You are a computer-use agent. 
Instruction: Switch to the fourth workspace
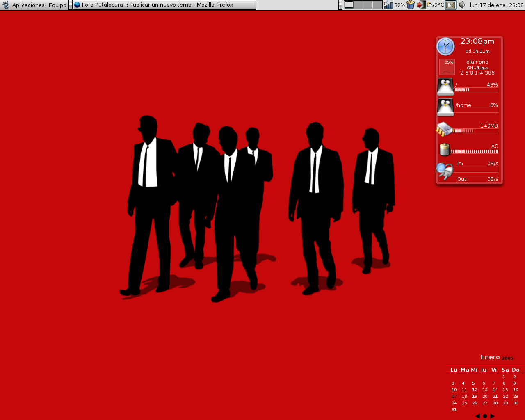tap(377, 5)
